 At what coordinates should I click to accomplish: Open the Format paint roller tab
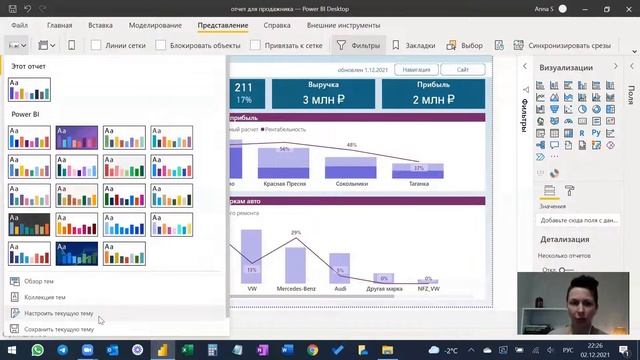point(569,191)
